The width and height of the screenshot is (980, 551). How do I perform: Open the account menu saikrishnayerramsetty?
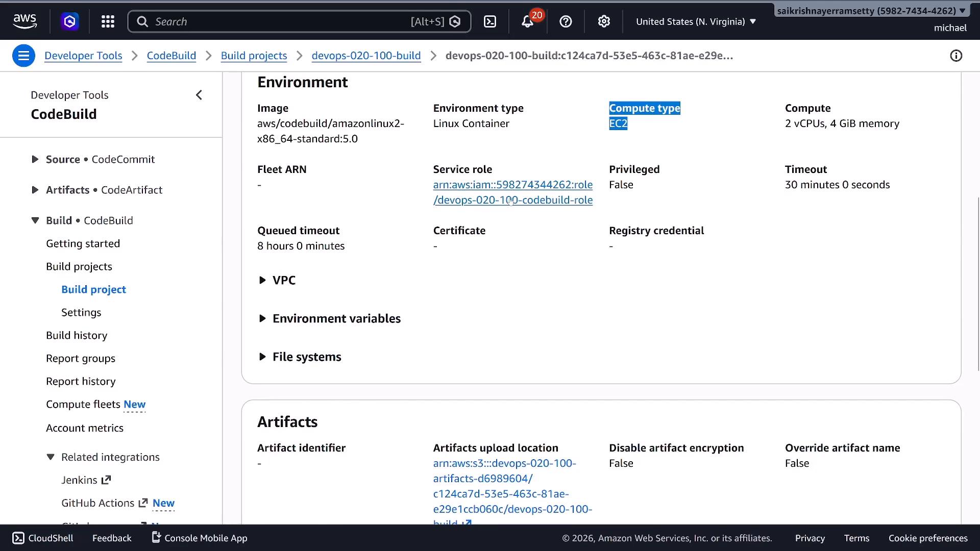point(871,11)
